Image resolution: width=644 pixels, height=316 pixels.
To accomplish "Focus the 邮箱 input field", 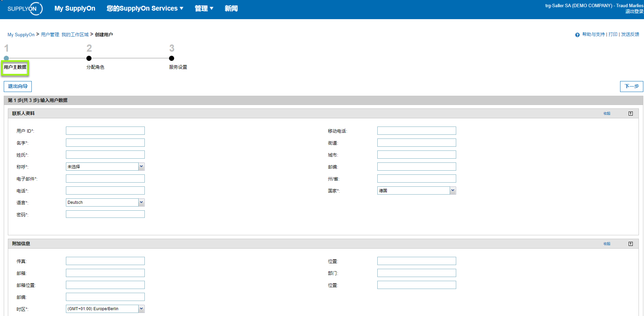I will [105, 273].
